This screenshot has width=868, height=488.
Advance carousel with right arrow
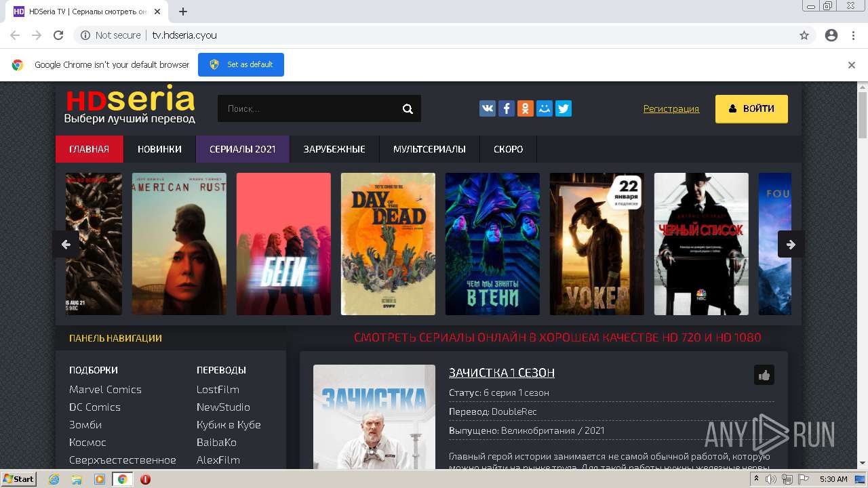pyautogui.click(x=791, y=245)
